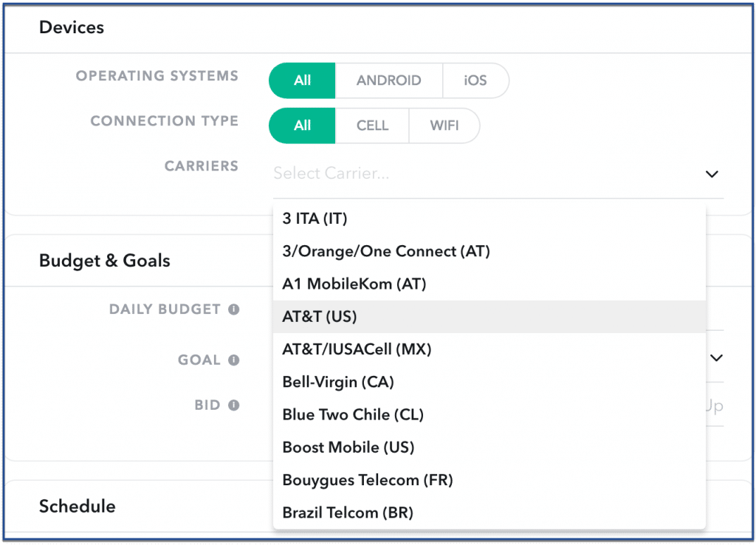The image size is (756, 545).
Task: Click the Bid info icon
Action: pyautogui.click(x=234, y=405)
